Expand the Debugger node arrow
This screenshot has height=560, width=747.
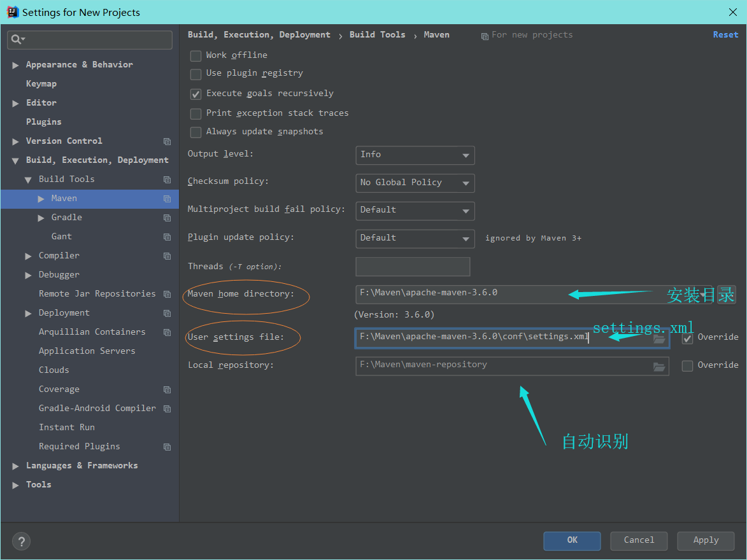[28, 275]
